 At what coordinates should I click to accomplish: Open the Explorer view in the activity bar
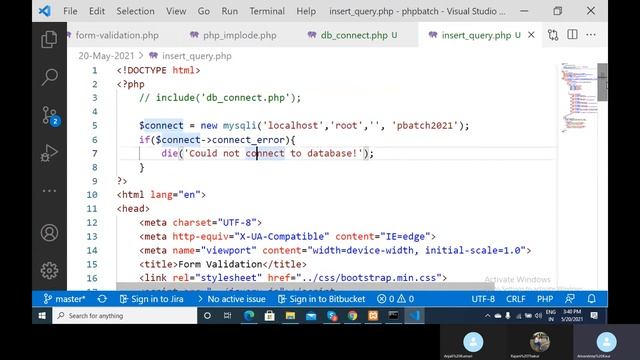click(49, 40)
